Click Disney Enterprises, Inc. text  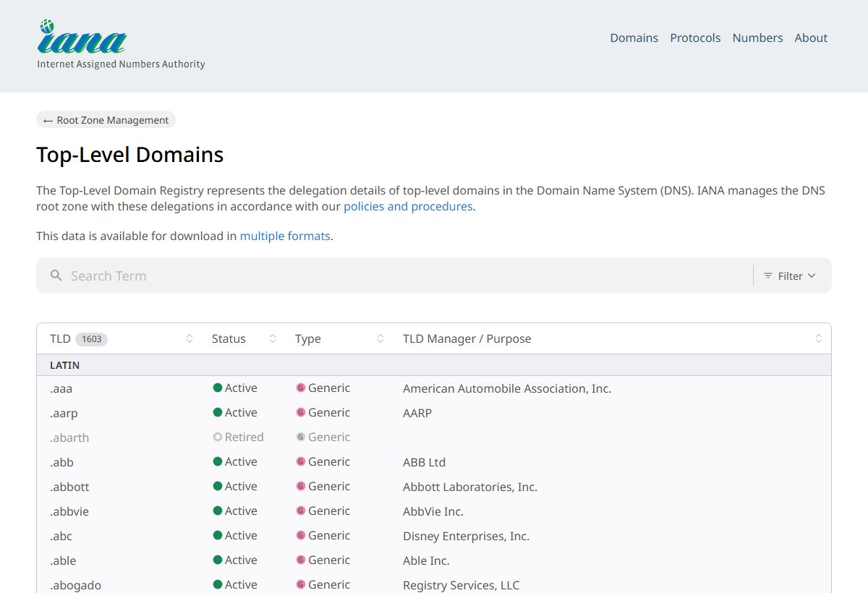[466, 536]
